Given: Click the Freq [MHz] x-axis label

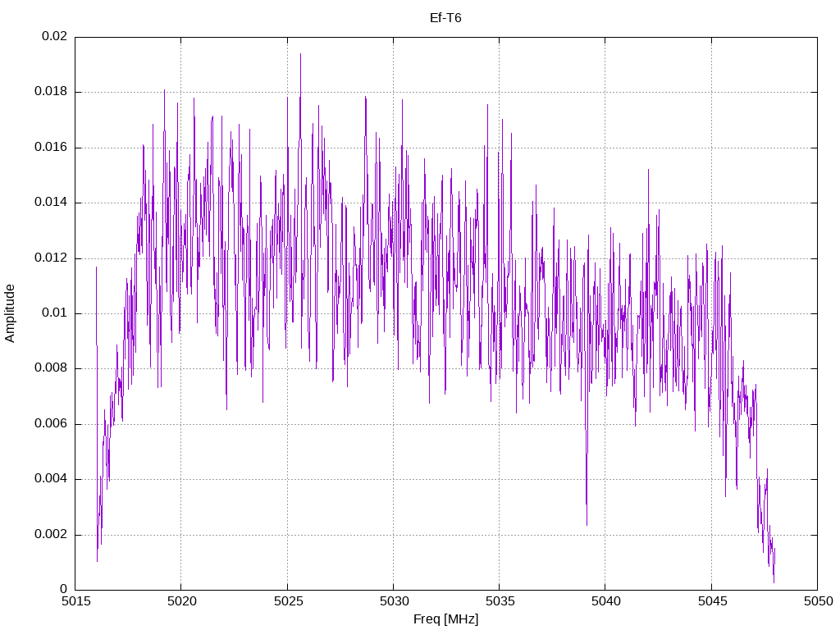Looking at the screenshot, I should [x=445, y=619].
